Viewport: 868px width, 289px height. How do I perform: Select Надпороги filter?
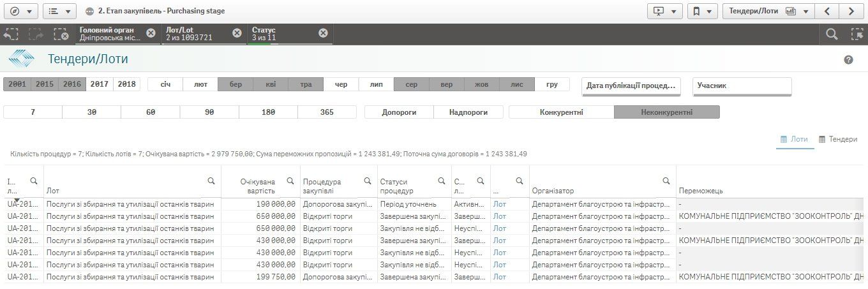click(468, 112)
